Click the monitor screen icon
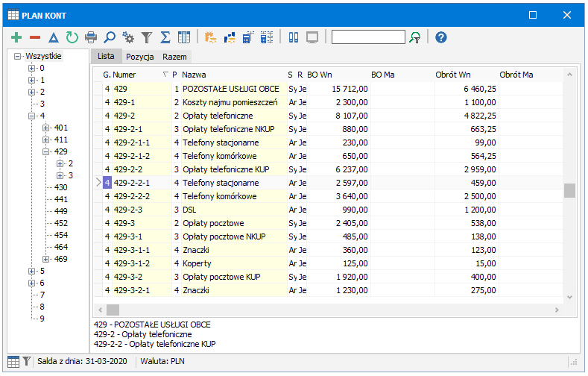 [x=312, y=37]
